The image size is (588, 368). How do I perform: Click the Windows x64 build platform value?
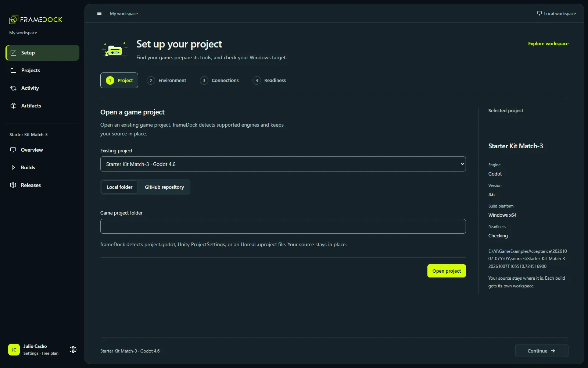502,215
